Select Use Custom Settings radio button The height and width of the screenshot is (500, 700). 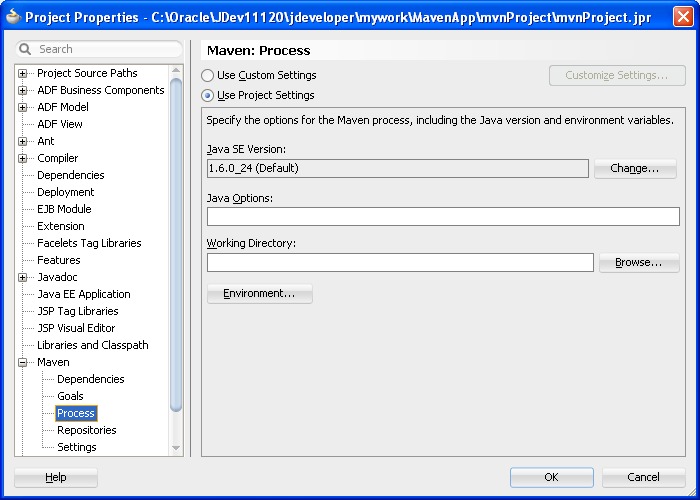coord(208,75)
